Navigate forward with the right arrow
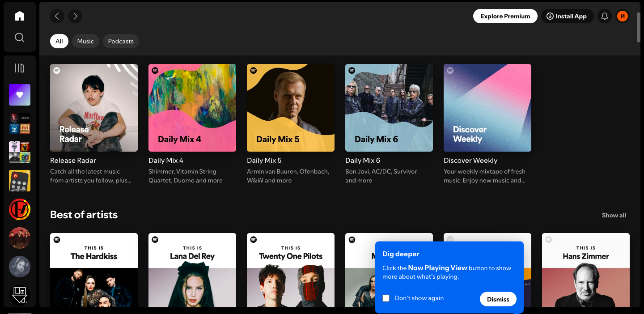 (75, 16)
